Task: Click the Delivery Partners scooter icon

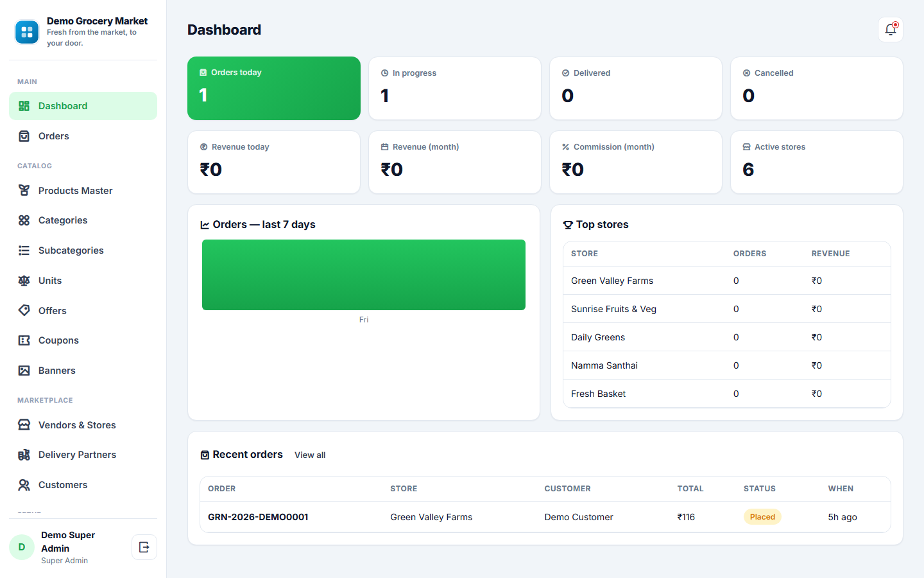Action: [24, 455]
